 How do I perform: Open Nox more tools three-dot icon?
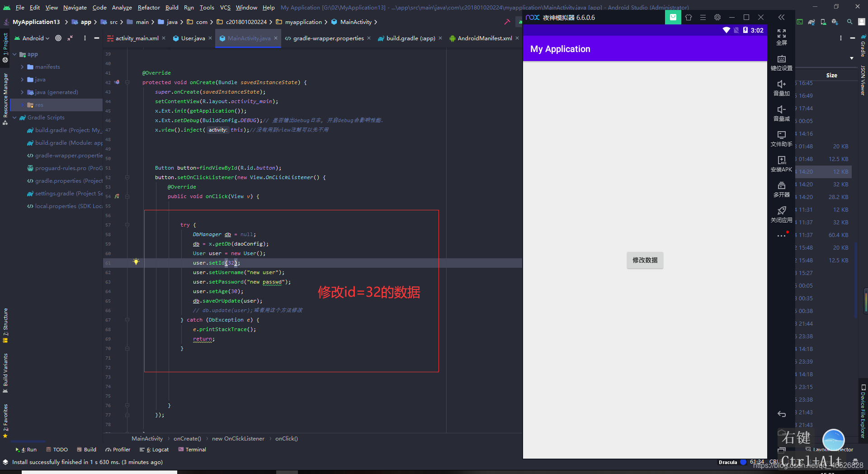[x=781, y=236]
